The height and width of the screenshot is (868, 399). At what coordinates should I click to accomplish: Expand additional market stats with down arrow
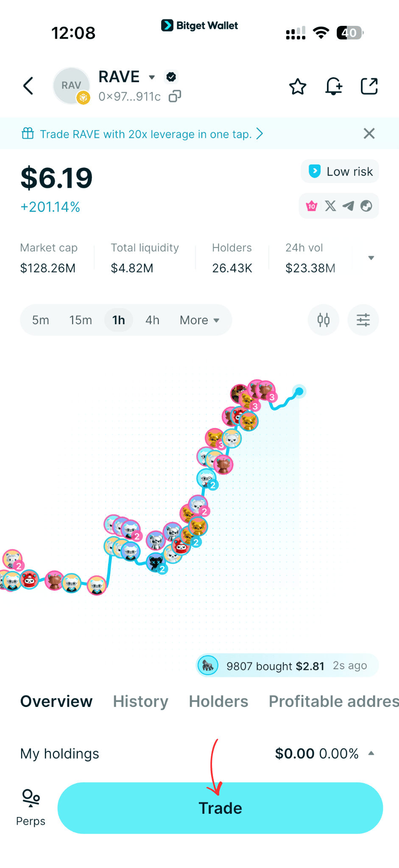tap(371, 258)
